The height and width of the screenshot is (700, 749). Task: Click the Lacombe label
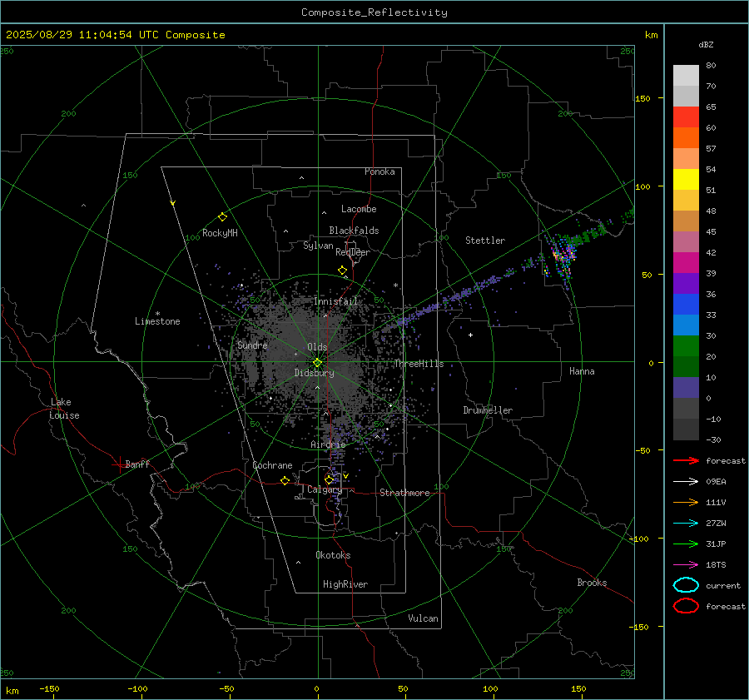359,209
